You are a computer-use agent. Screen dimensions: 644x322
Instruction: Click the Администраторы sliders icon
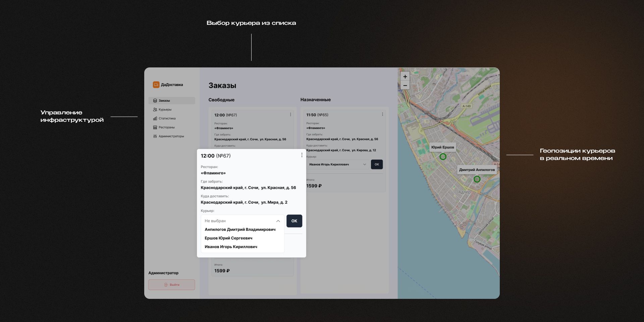click(155, 136)
